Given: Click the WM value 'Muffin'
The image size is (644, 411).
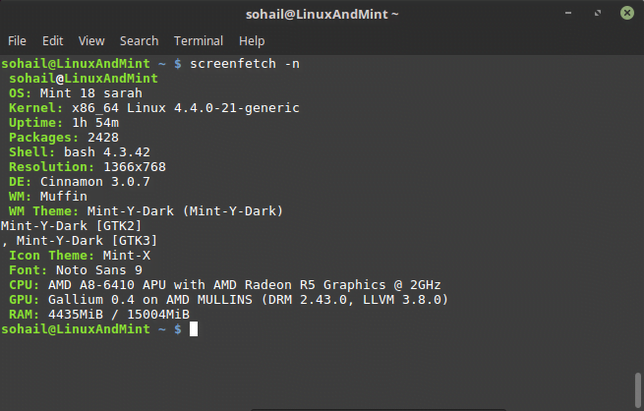Looking at the screenshot, I should [64, 197].
